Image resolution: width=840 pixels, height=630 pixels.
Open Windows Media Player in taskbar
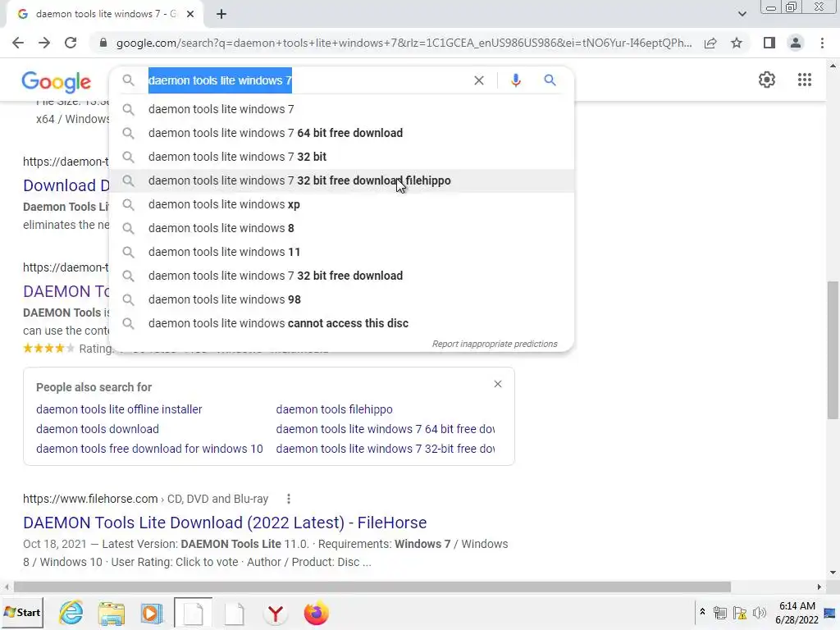[152, 613]
